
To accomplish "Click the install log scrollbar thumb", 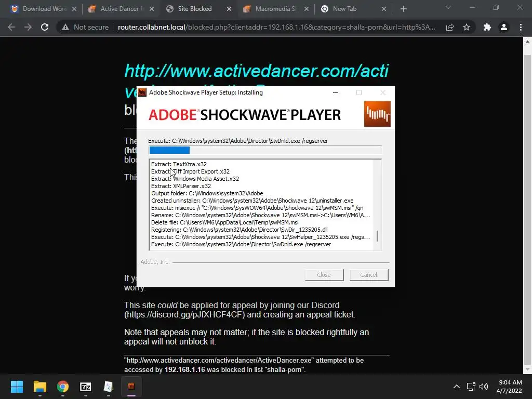I will (377, 236).
